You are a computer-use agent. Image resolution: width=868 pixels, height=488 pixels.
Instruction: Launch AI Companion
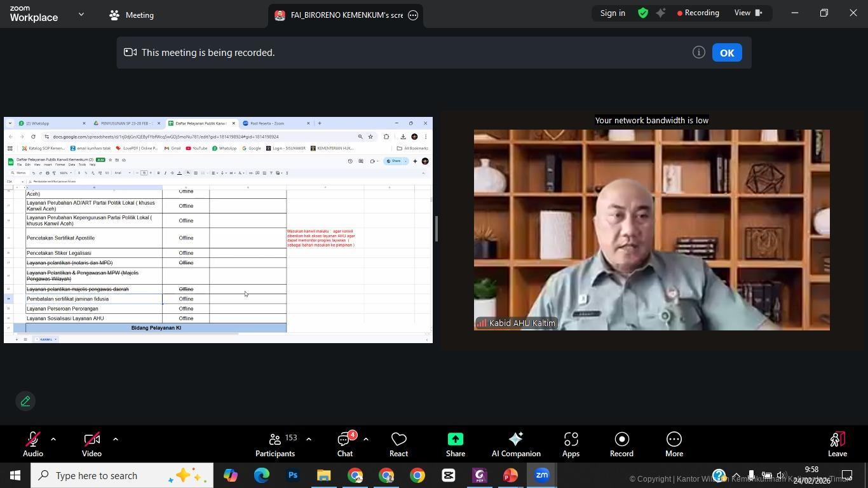[515, 444]
